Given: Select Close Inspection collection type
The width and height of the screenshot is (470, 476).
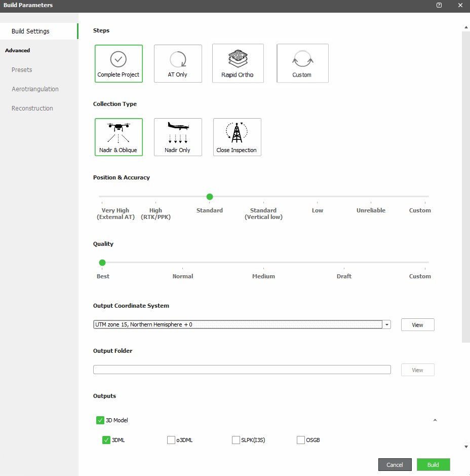Looking at the screenshot, I should pyautogui.click(x=237, y=137).
